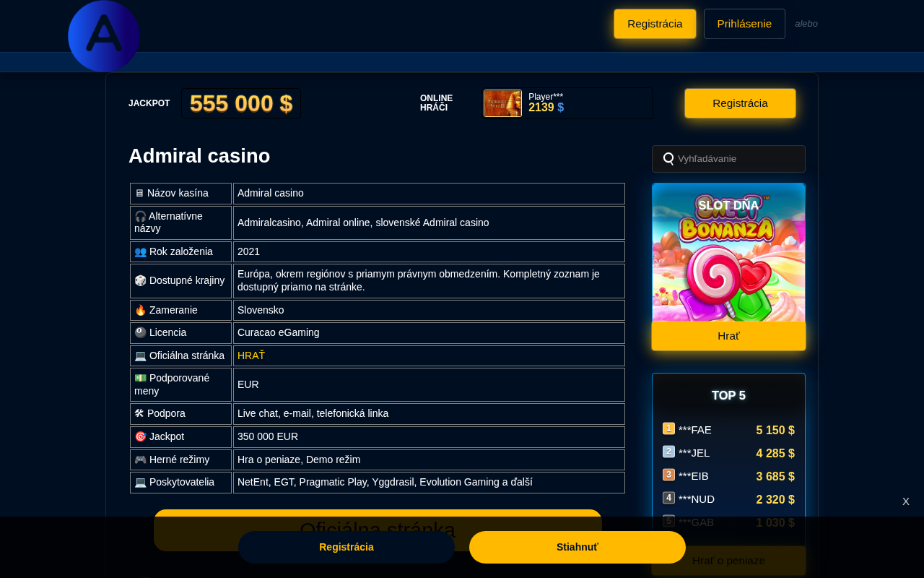The width and height of the screenshot is (924, 578).
Task: Click the NetEnt providers cell
Action: pos(429,483)
